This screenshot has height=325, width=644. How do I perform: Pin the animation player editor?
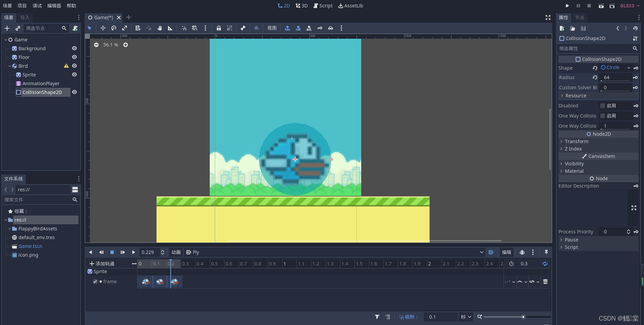coord(546,252)
